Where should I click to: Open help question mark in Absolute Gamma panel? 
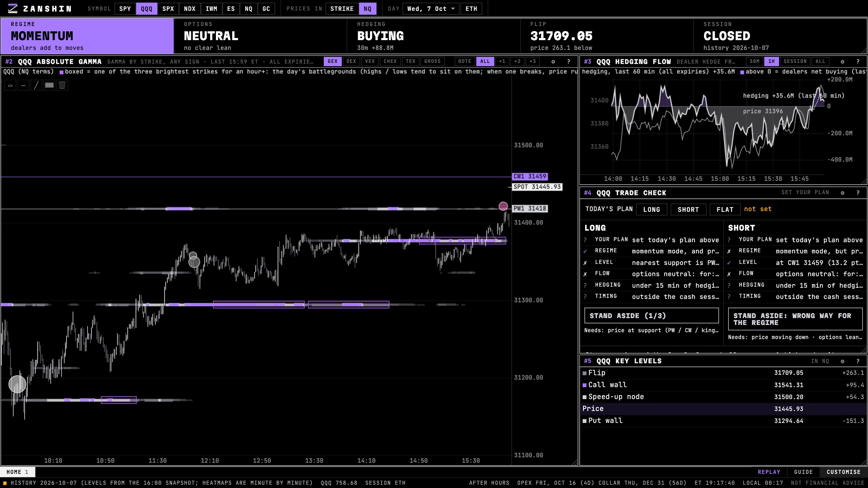click(569, 61)
